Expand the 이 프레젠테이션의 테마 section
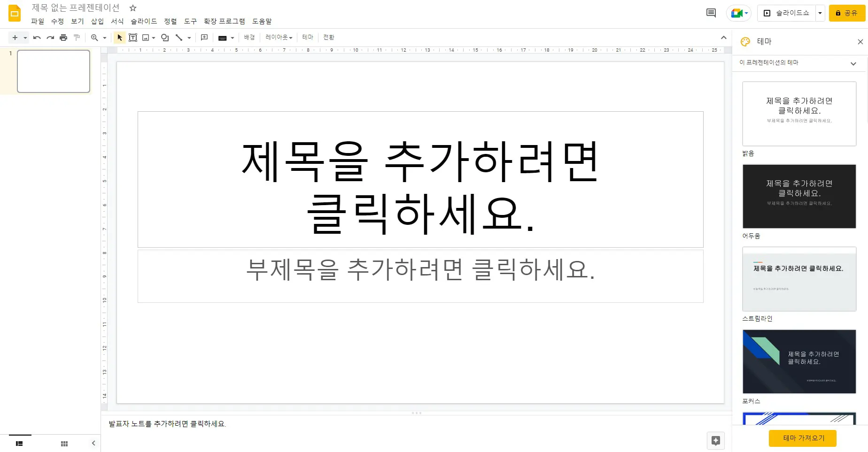868x452 pixels. (x=853, y=64)
